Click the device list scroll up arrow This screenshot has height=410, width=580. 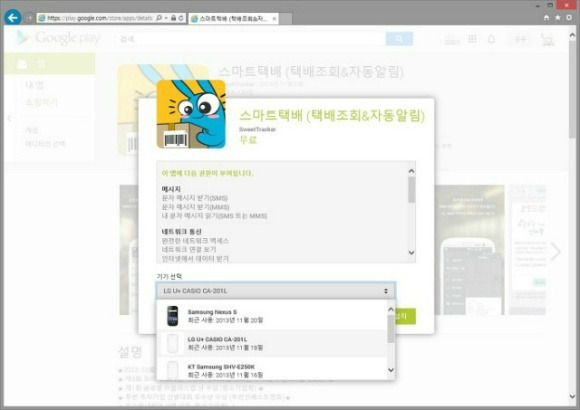[391, 309]
